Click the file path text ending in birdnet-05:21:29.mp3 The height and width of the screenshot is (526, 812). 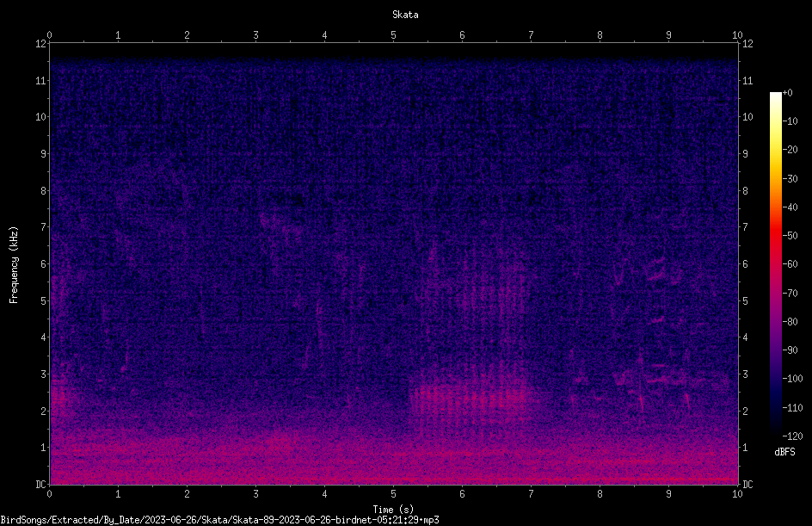point(219,520)
